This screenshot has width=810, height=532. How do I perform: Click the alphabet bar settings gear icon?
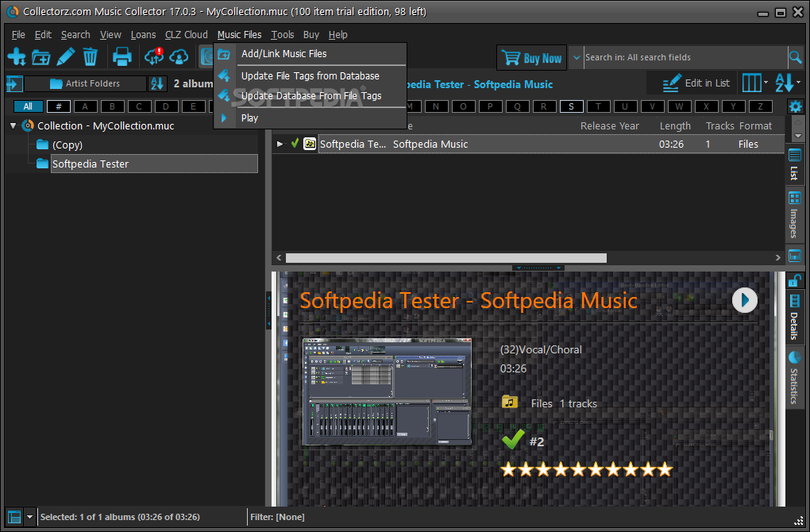(796, 107)
